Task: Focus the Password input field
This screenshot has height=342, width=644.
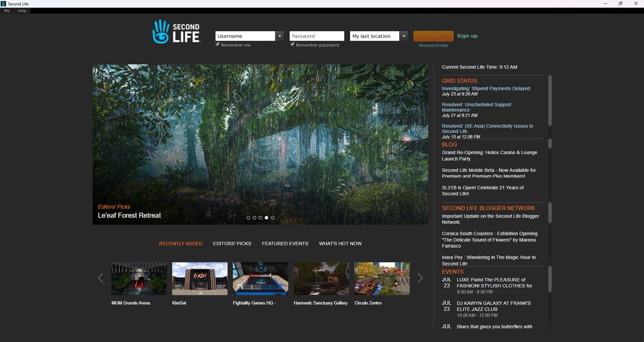Action: click(x=317, y=36)
